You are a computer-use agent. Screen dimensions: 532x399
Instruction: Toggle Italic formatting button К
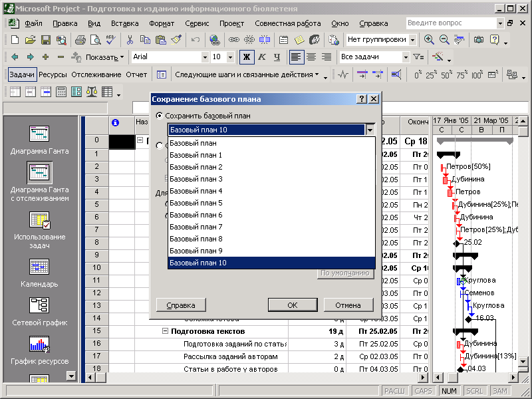tap(261, 57)
